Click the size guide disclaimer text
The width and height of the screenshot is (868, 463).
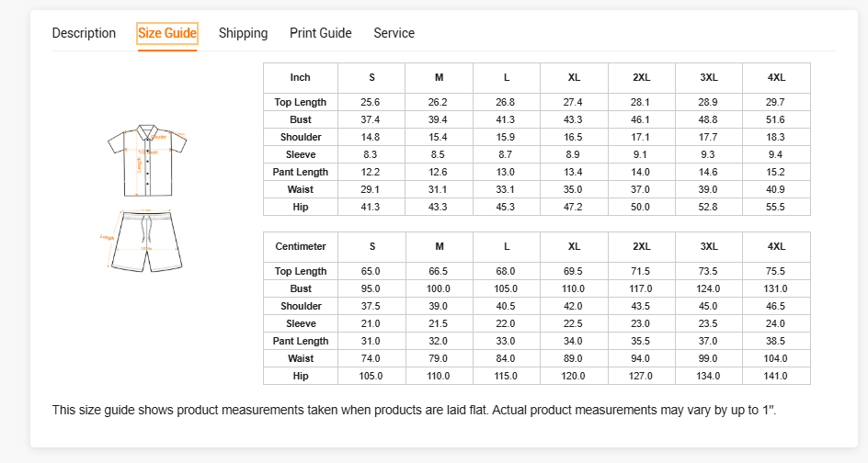[x=415, y=410]
